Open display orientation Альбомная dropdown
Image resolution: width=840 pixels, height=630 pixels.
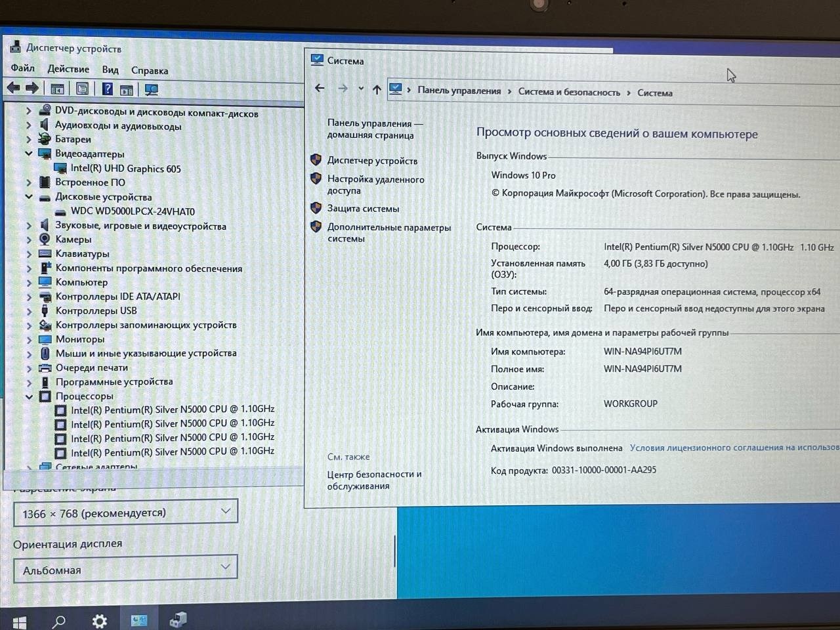[x=125, y=570]
